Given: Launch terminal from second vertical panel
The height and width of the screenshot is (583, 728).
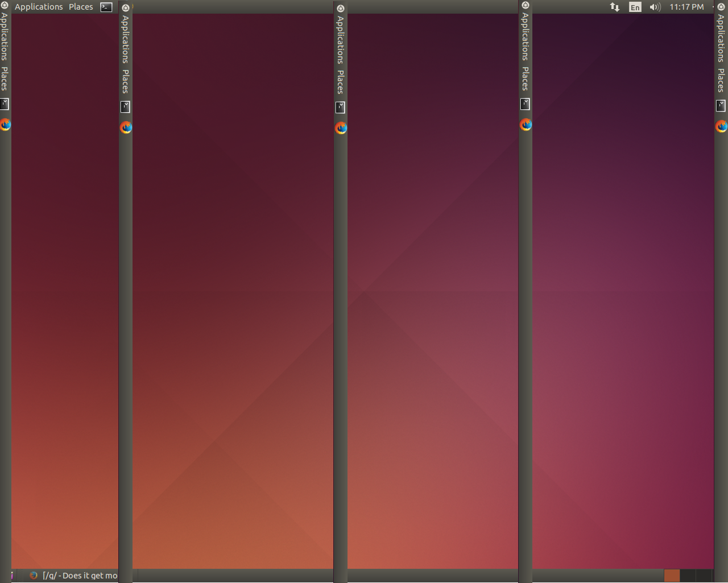Looking at the screenshot, I should click(126, 107).
